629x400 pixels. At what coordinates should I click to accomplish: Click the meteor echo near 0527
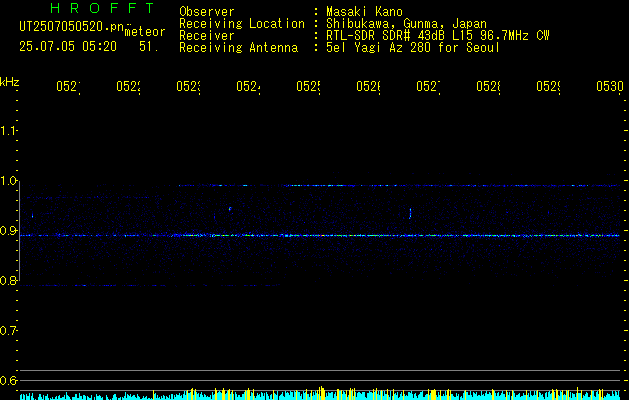(x=410, y=213)
